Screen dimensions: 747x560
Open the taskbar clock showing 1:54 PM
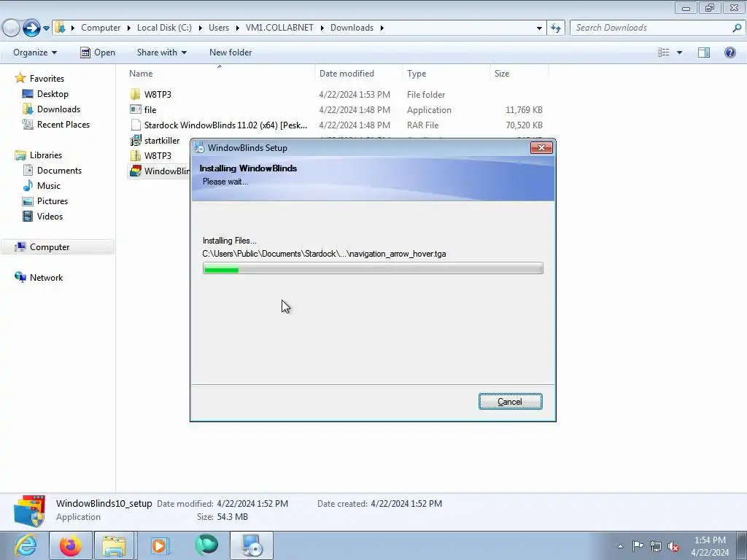(710, 546)
